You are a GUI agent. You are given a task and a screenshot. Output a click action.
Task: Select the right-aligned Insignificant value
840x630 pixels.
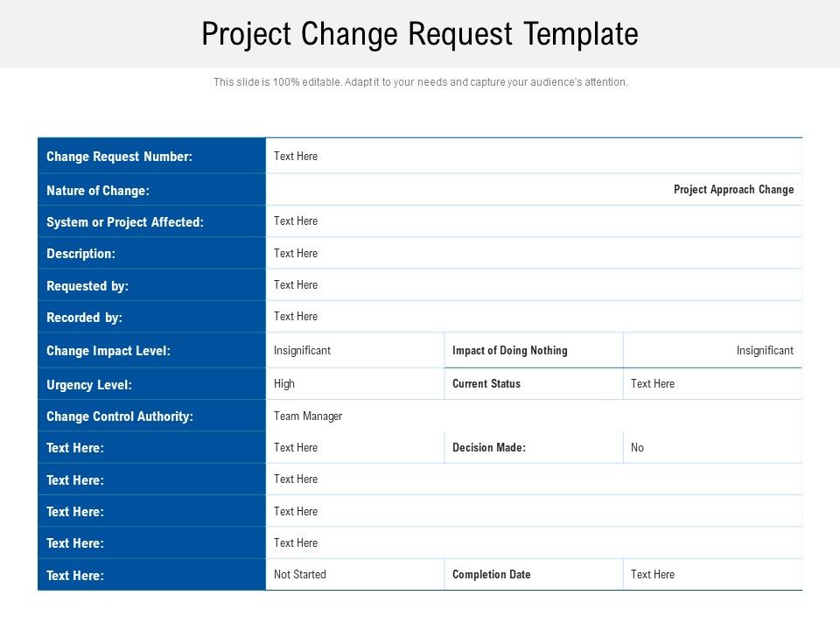(765, 350)
